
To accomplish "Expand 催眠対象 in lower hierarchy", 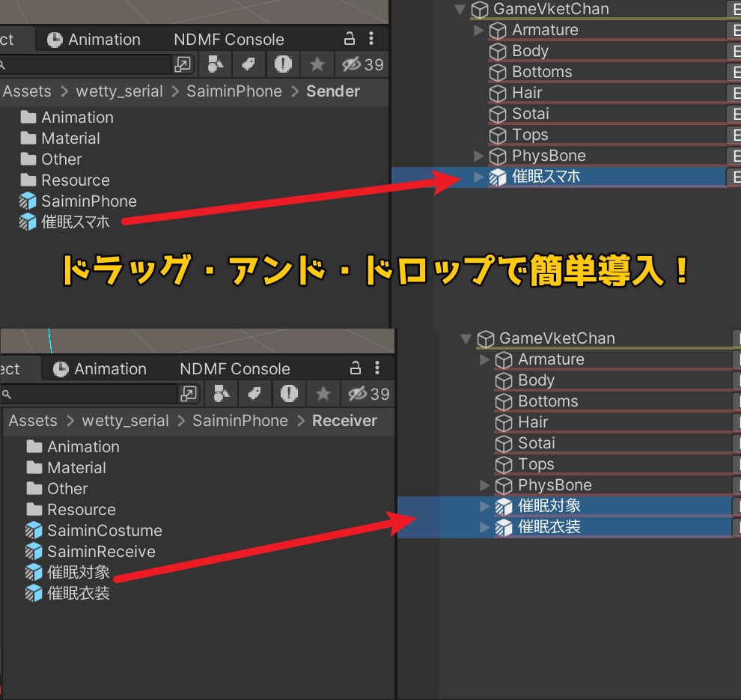I will (x=484, y=506).
